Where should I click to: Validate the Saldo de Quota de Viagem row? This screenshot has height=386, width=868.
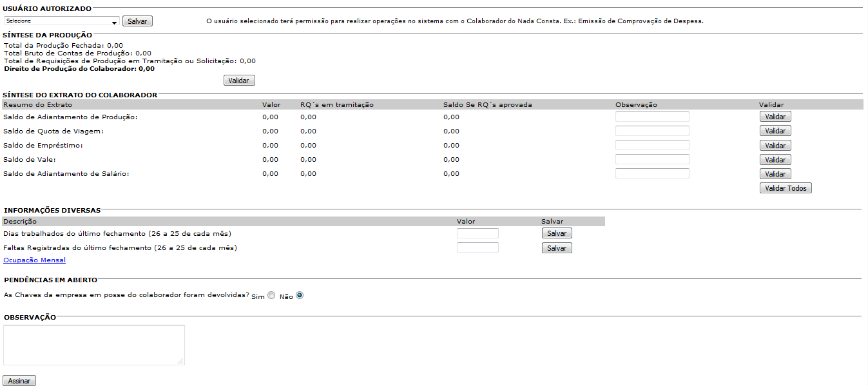click(775, 131)
